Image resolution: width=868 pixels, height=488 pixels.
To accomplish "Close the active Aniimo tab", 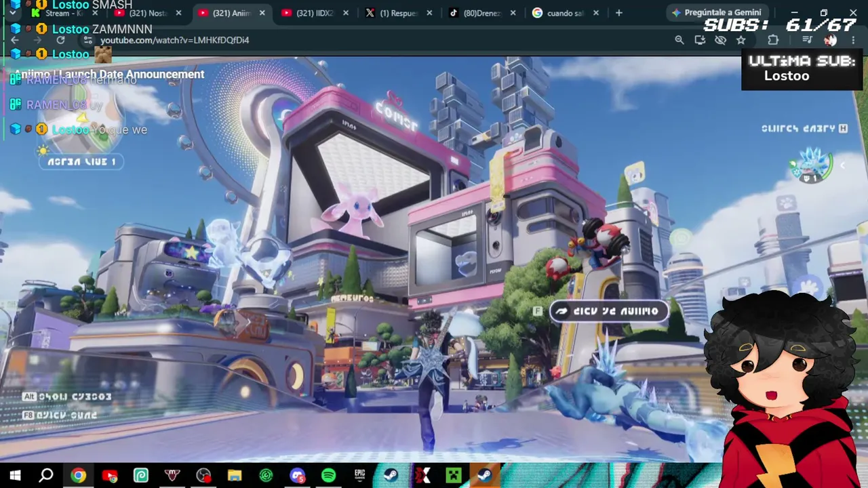I will [x=262, y=13].
